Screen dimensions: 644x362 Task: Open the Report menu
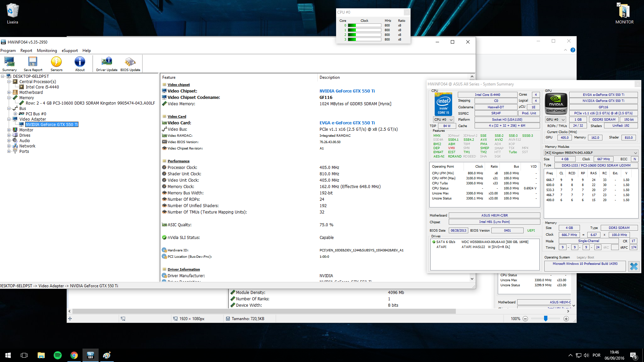coord(26,51)
